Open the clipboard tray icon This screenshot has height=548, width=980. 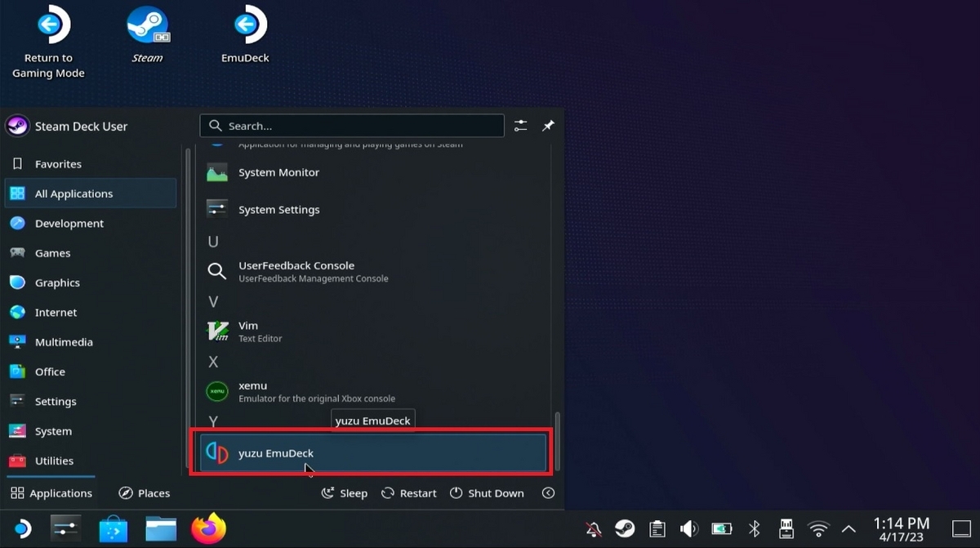tap(657, 529)
